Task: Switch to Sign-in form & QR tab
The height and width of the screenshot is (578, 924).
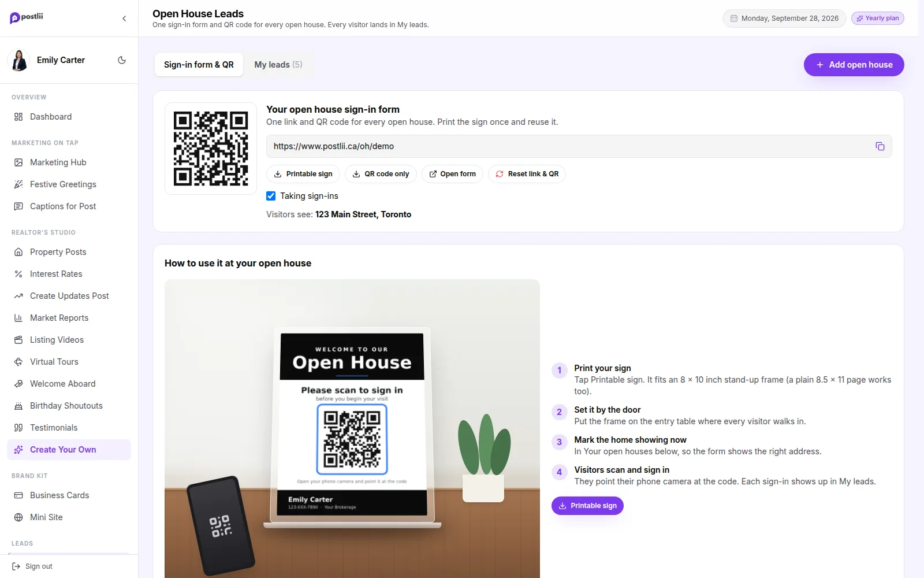Action: 199,65
